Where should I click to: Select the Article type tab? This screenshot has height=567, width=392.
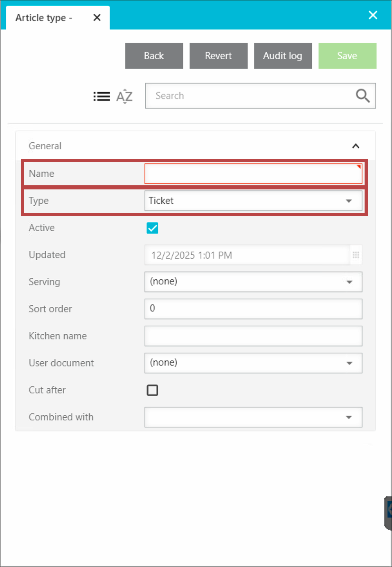tap(44, 18)
